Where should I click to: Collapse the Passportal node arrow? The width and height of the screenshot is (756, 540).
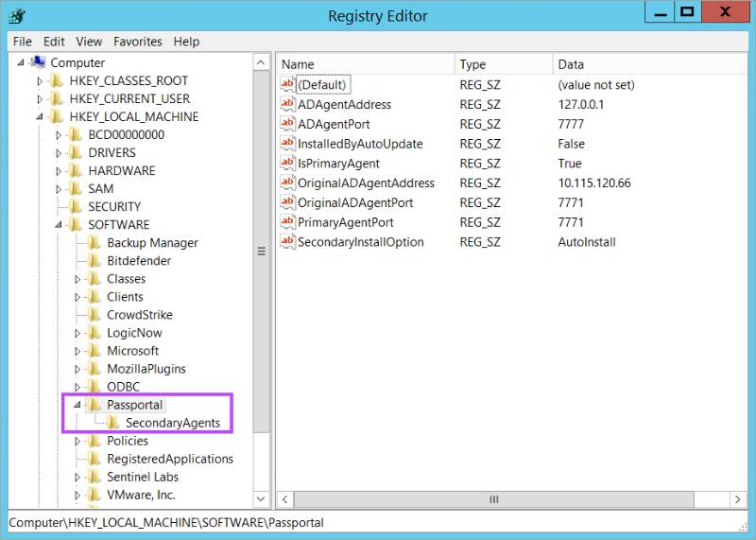point(77,405)
